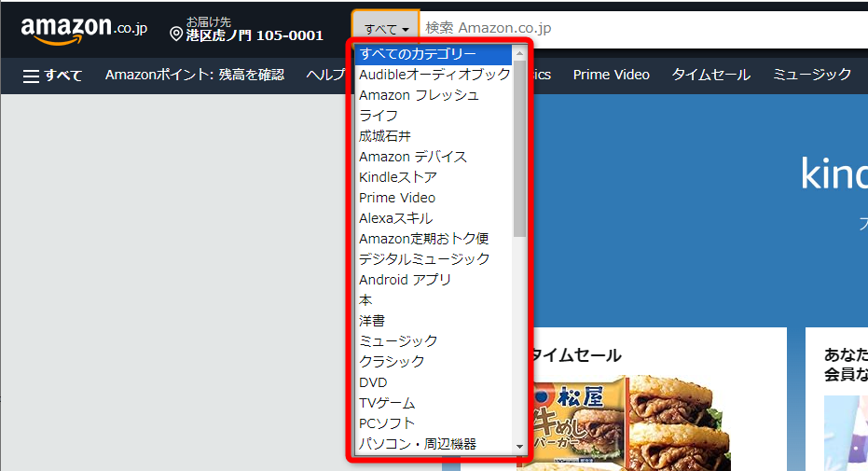Select すべてのカテゴリー in the dropdown
868x471 pixels.
[434, 54]
